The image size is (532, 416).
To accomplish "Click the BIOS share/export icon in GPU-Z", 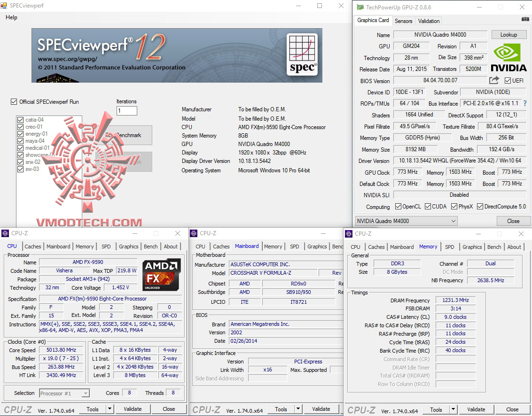I will click(x=494, y=80).
